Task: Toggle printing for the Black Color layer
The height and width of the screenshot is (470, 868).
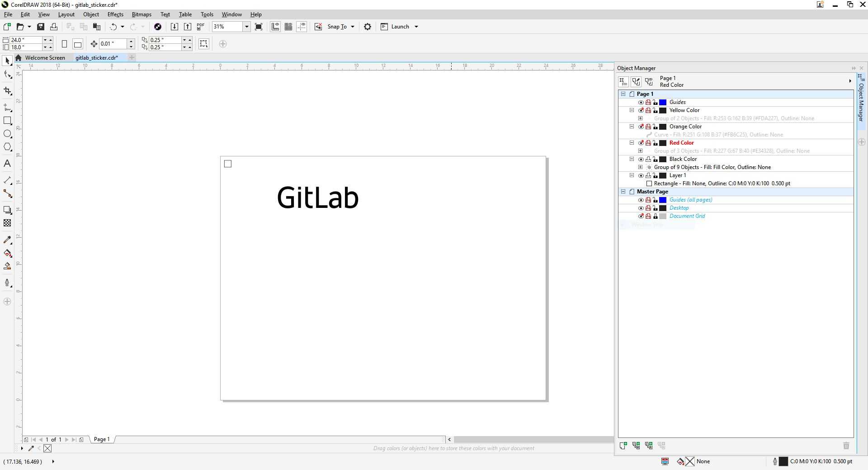Action: 648,159
